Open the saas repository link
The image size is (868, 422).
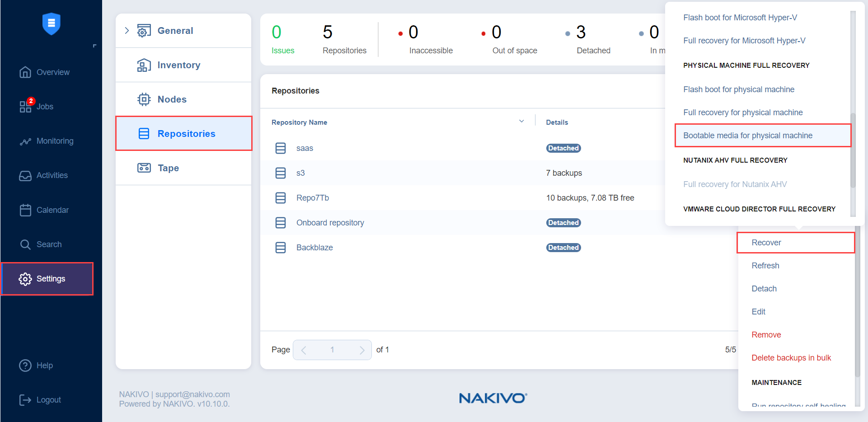point(305,148)
